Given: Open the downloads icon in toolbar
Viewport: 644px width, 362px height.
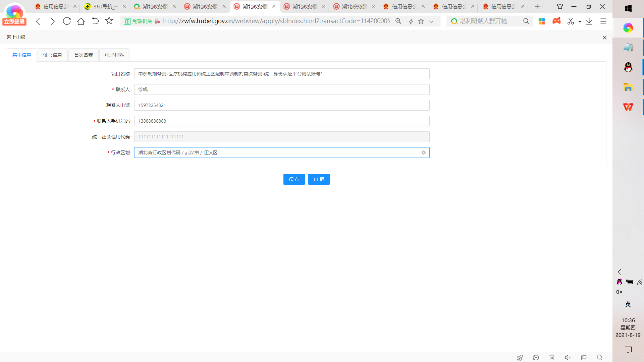Looking at the screenshot, I should (589, 21).
